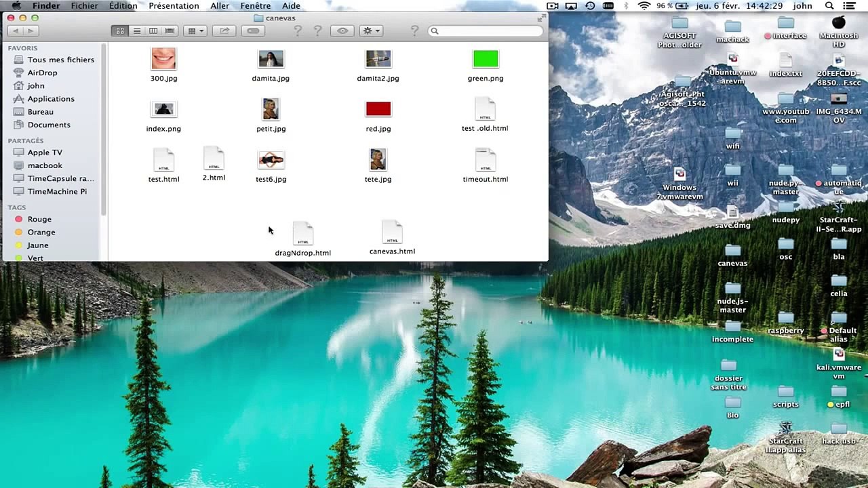Select the green.png file
The height and width of the screenshot is (488, 868).
[486, 59]
